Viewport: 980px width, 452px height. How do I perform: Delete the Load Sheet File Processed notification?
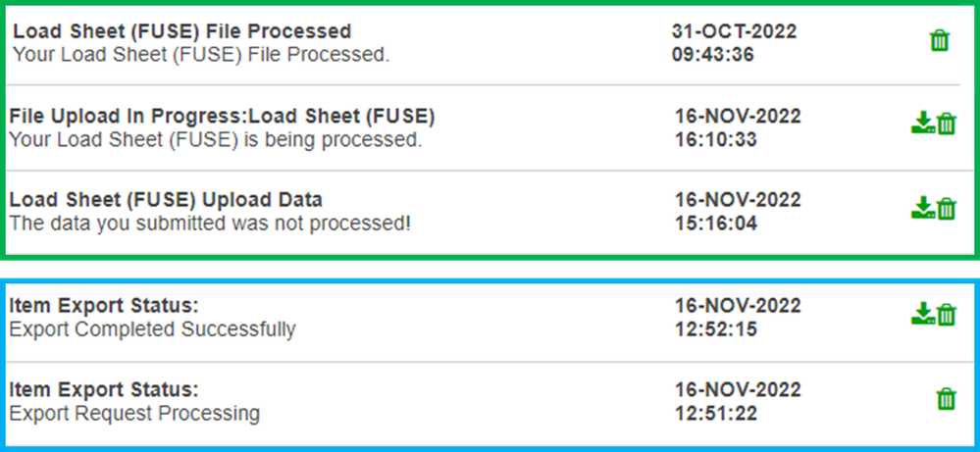939,41
